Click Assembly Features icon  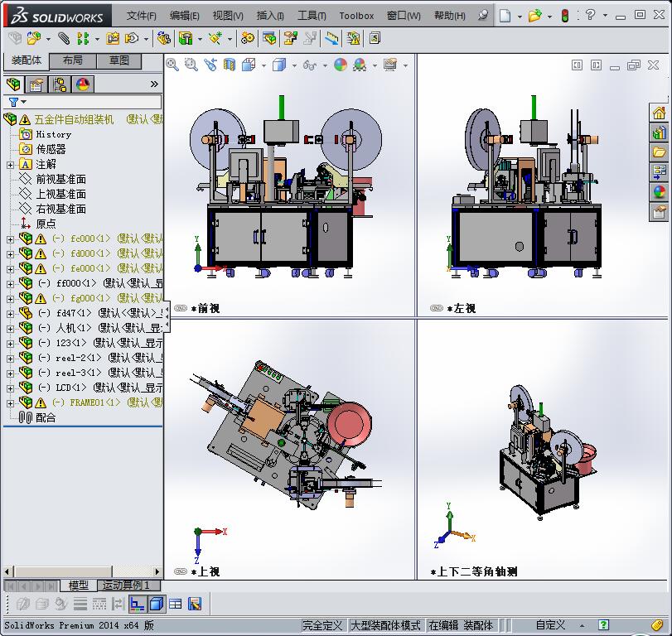pyautogui.click(x=186, y=39)
